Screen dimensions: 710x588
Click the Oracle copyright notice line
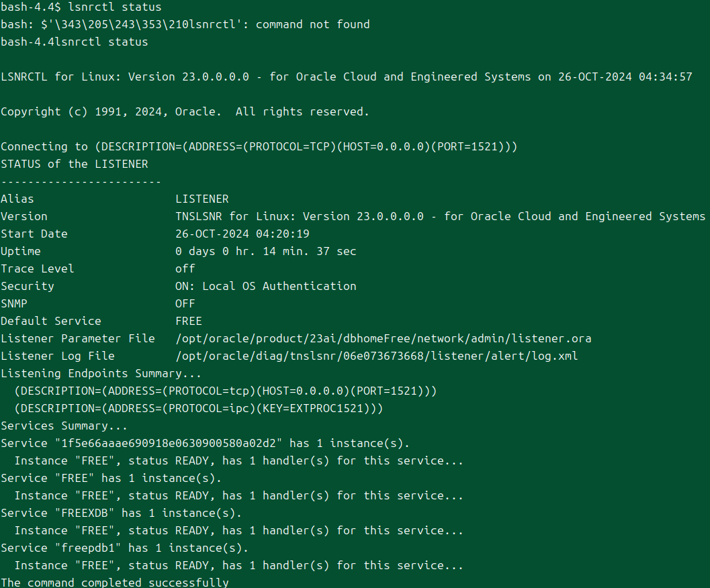coord(185,111)
